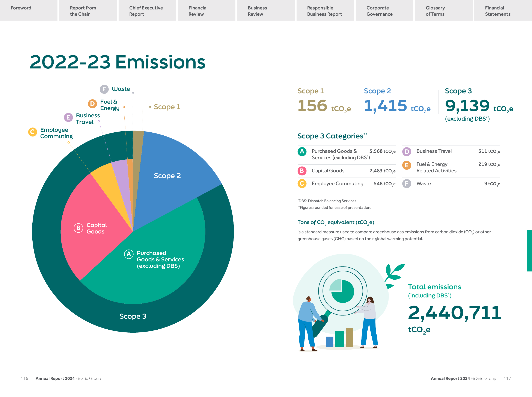Click the orange D icon beside Fuel & Energy
532x397 pixels.
[92, 104]
